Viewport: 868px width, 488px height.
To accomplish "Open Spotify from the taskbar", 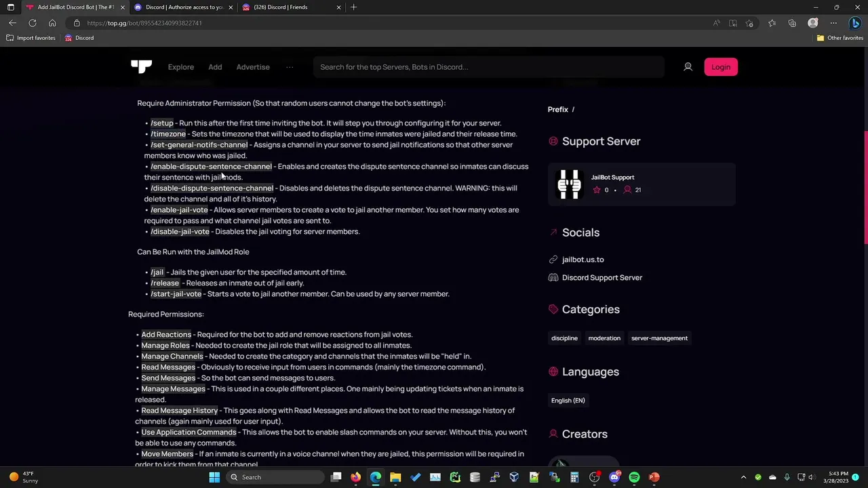I will [634, 477].
